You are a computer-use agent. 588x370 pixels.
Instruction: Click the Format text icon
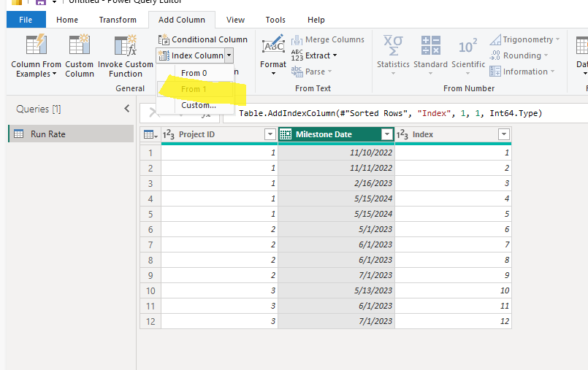point(273,45)
